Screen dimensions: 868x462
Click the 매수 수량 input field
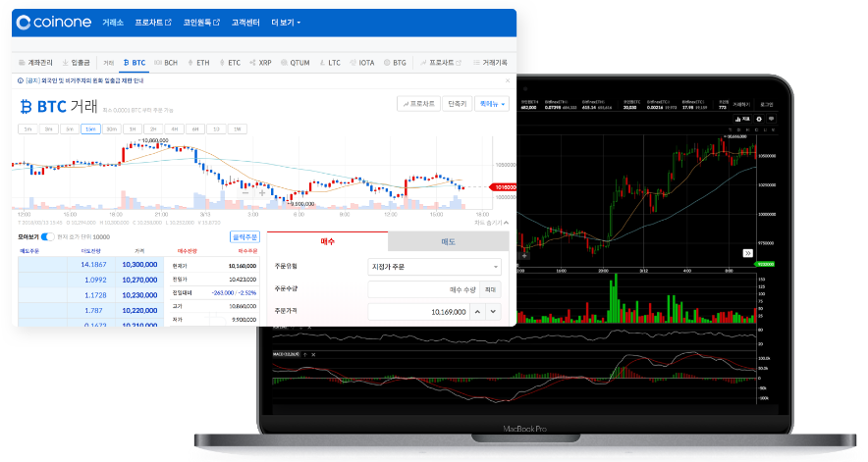[423, 289]
